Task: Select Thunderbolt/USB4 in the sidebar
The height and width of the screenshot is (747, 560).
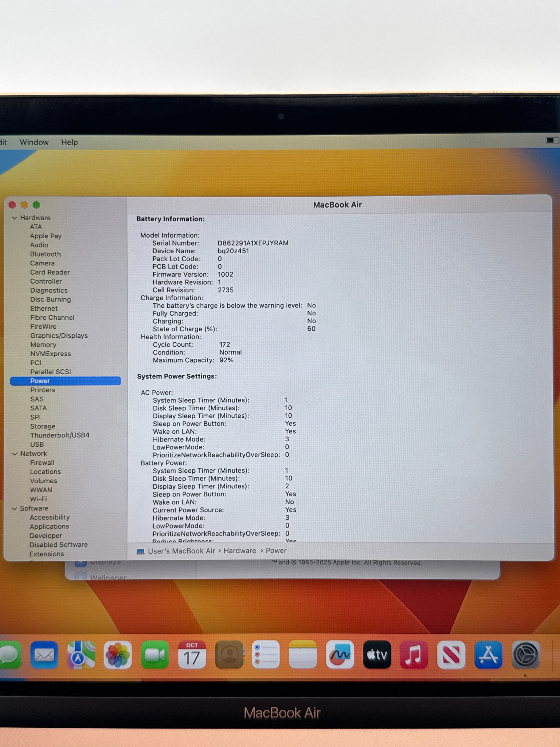Action: click(60, 435)
